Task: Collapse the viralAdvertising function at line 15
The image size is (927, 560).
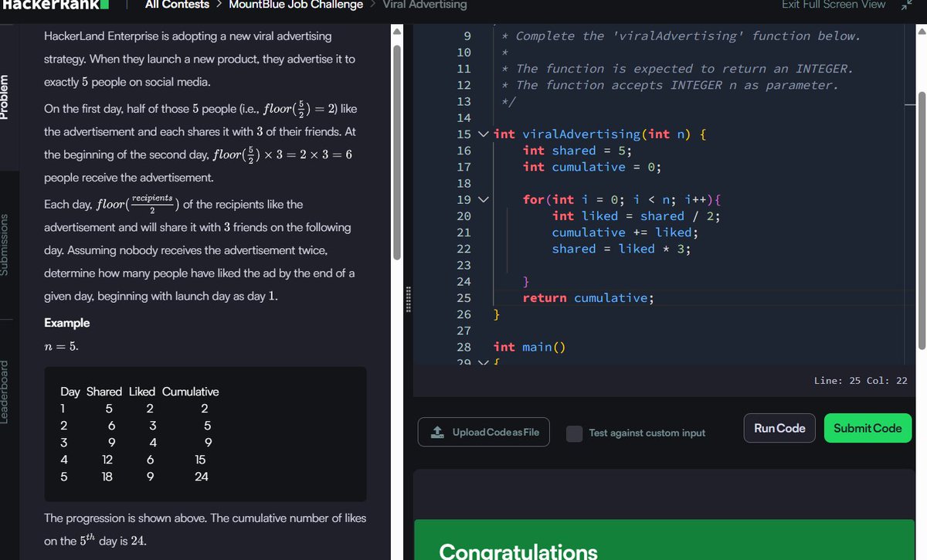Action: [484, 134]
